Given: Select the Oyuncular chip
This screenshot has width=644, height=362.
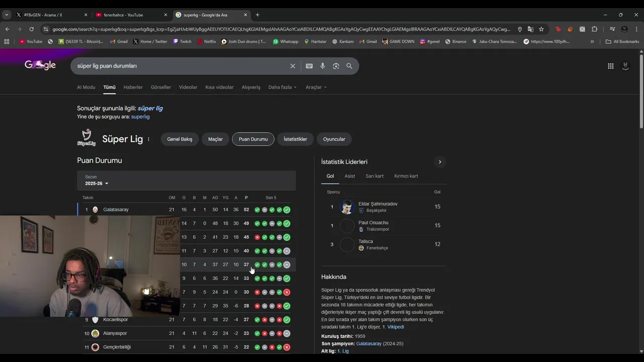Looking at the screenshot, I should click(334, 139).
